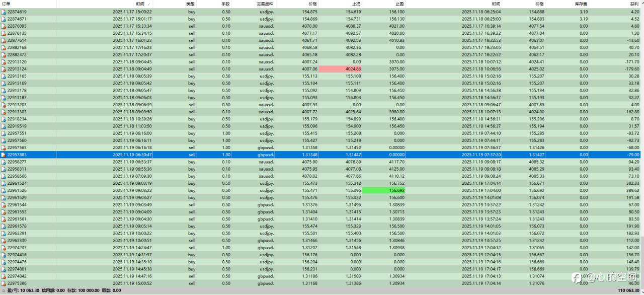Click the profit value -179.60
The height and width of the screenshot is (295, 644).
click(632, 69)
